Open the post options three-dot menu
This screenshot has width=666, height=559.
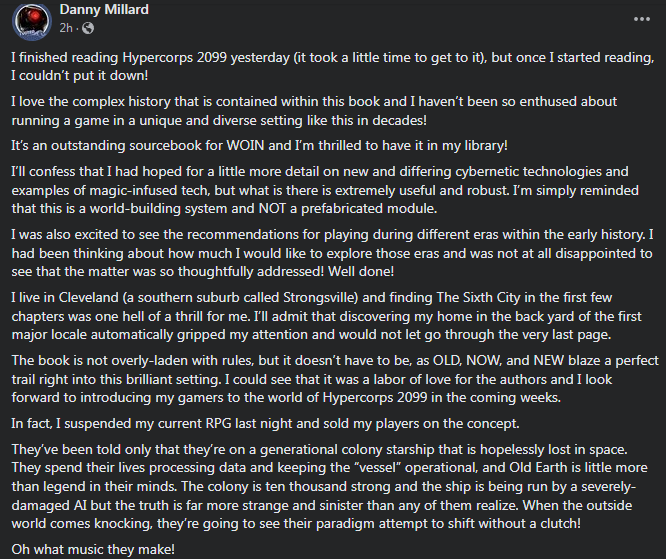(641, 19)
